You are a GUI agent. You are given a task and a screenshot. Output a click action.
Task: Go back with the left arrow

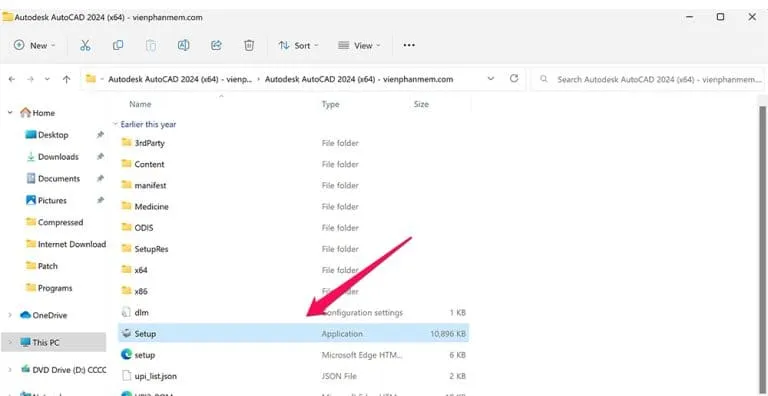coord(12,79)
